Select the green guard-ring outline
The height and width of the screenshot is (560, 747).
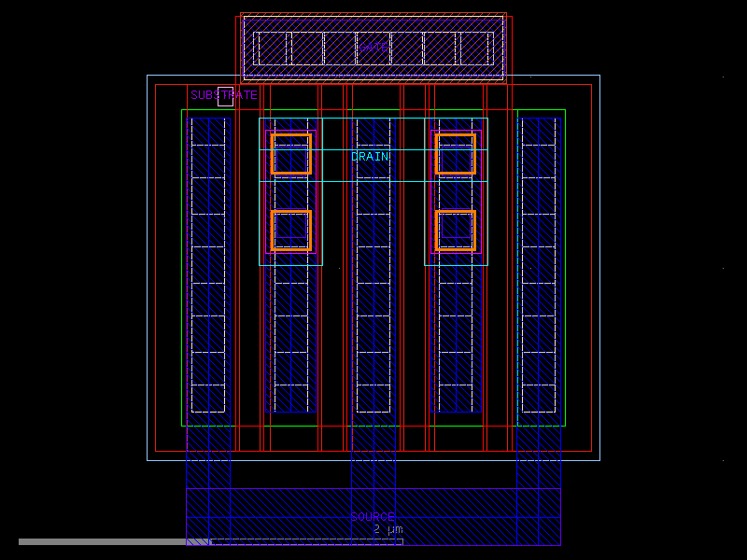(180, 280)
